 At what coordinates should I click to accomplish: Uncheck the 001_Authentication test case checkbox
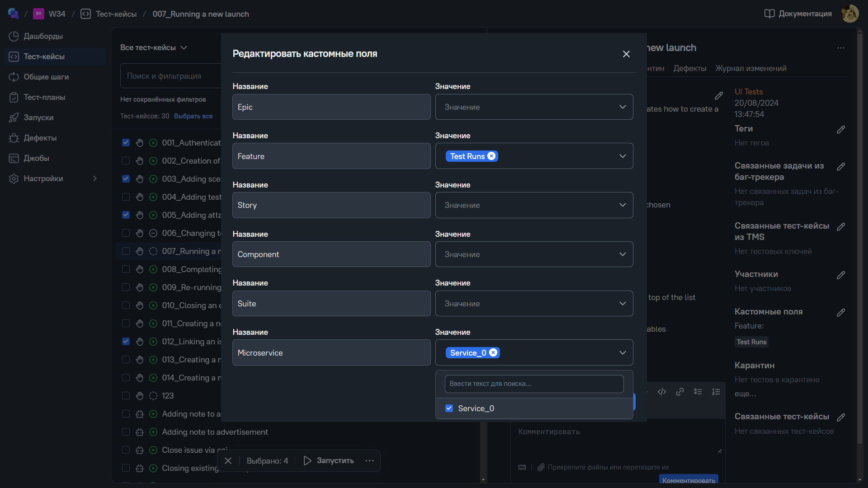pyautogui.click(x=126, y=143)
